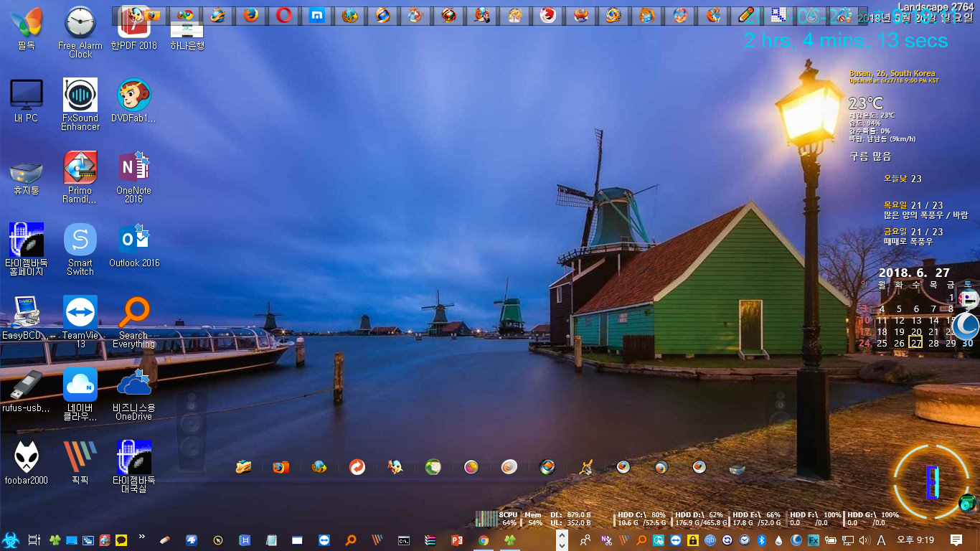Open 타이젬바둑 홈페이지 shortcut
Image resolution: width=980 pixels, height=551 pixels.
27,249
